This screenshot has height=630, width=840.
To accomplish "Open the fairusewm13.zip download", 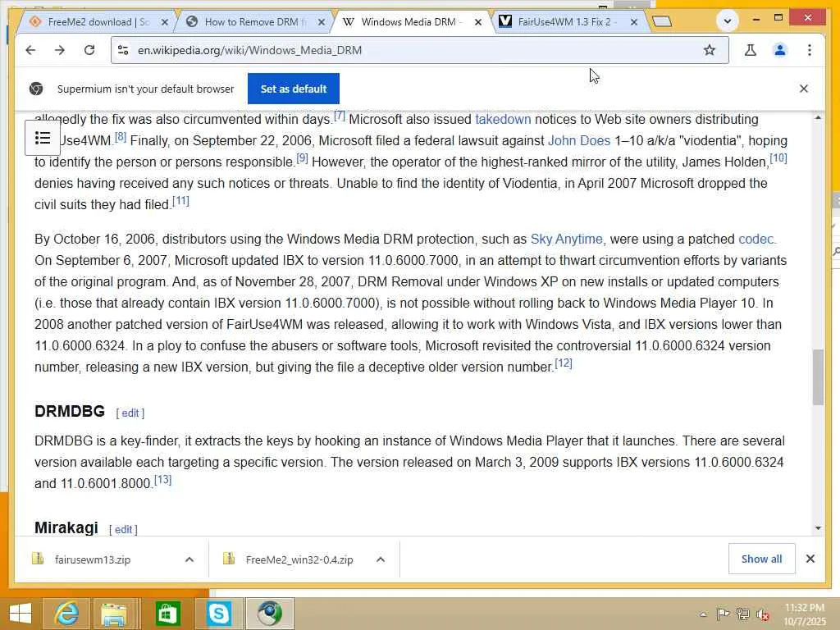I will click(92, 559).
